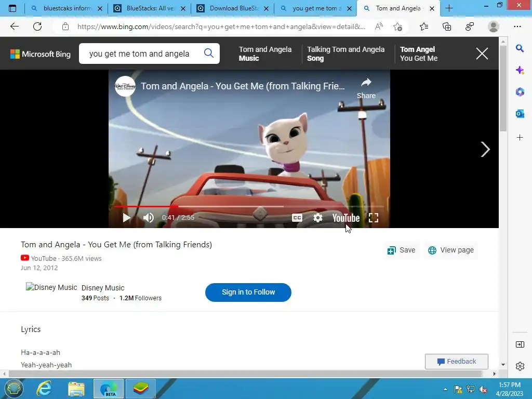Click horizontal scrollbar right arrow

point(495,374)
